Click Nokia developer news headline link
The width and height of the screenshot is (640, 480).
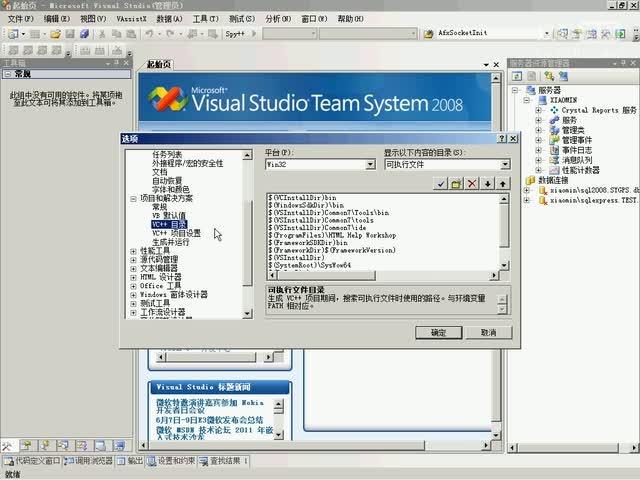point(210,407)
